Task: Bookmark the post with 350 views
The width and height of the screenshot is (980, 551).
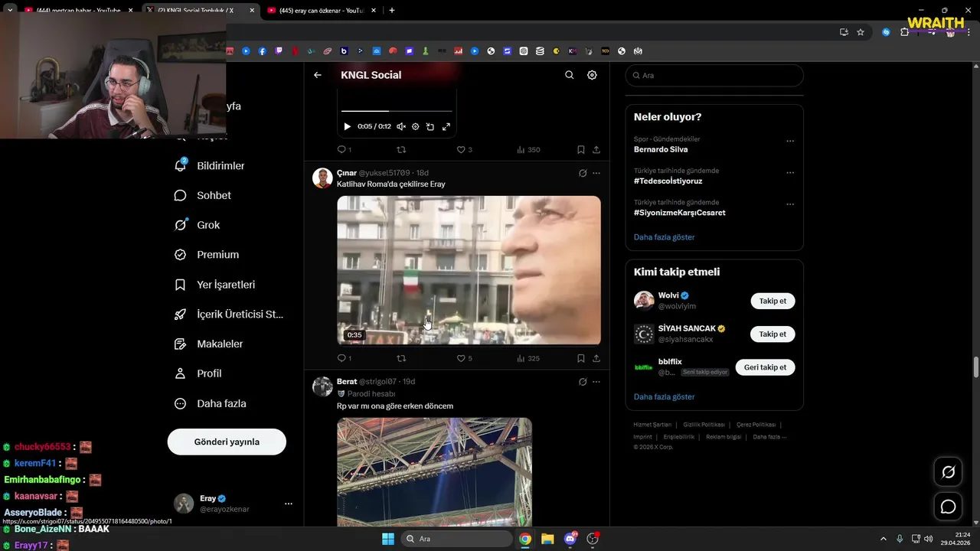Action: [x=581, y=150]
